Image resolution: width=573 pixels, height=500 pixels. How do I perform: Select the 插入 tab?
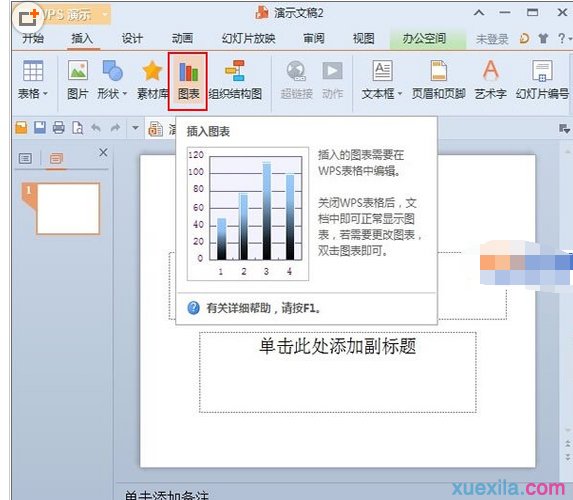[x=82, y=38]
